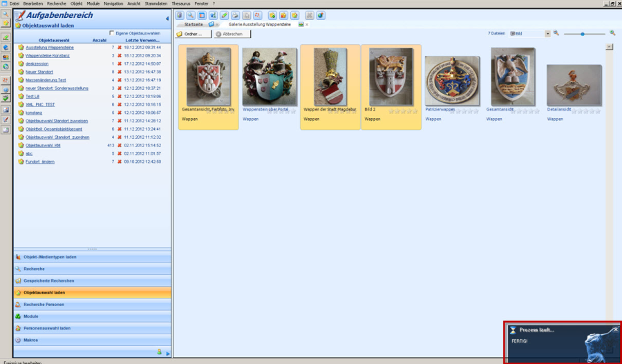Click the green pencil icon in the left sidebar
Viewport: 622px width, 364px height.
pos(6,38)
